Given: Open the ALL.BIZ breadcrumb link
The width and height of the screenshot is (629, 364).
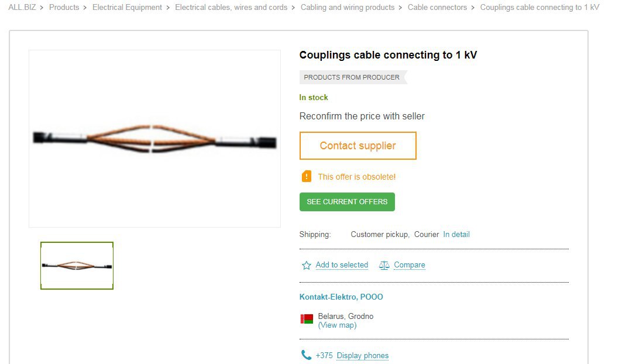Looking at the screenshot, I should 22,7.
